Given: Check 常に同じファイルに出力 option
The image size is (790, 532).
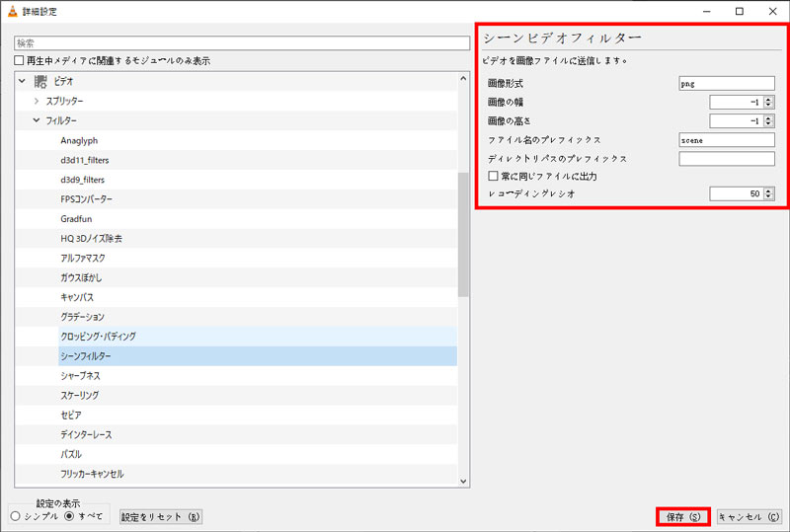Looking at the screenshot, I should pyautogui.click(x=493, y=176).
